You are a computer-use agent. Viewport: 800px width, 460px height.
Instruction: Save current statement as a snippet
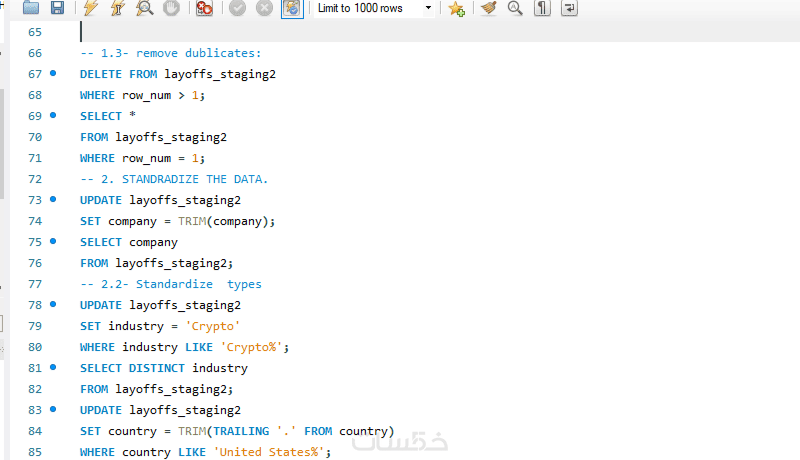pos(456,8)
